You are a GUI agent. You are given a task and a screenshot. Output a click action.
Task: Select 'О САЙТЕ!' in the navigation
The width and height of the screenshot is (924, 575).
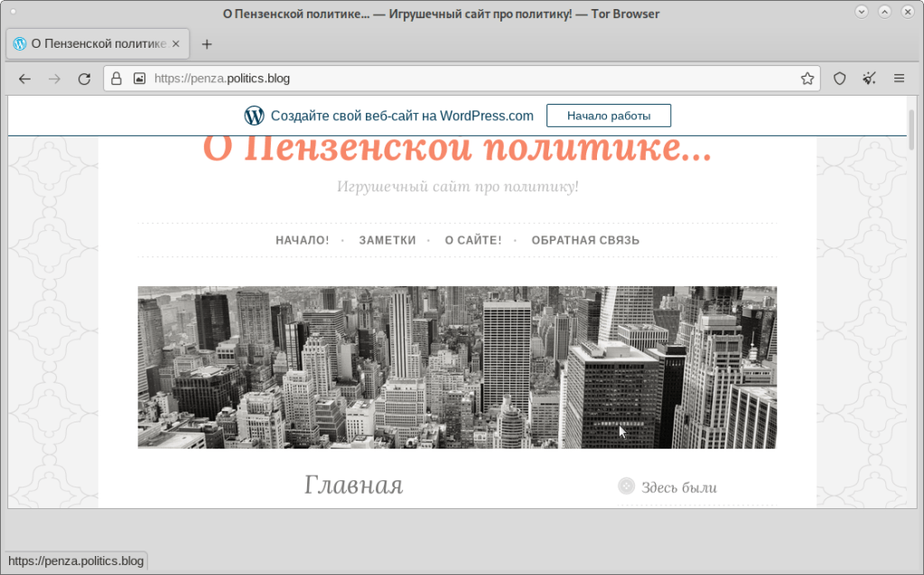(473, 240)
